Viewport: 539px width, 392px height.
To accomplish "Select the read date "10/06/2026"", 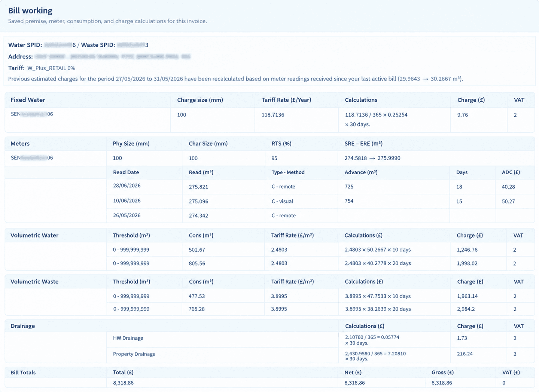I will (127, 201).
